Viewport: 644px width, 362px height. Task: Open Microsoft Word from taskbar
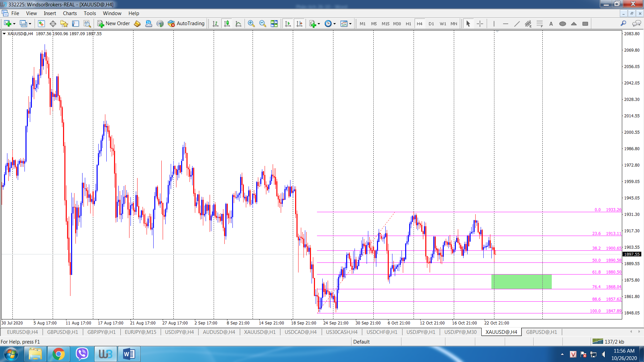tap(129, 354)
